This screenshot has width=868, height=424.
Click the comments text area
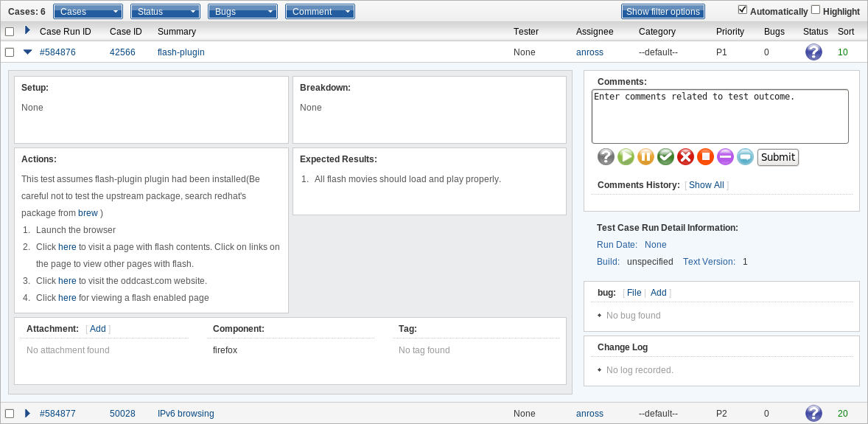(x=720, y=117)
